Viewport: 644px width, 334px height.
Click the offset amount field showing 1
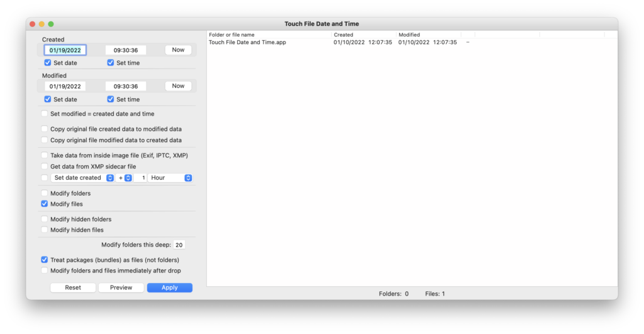(140, 177)
